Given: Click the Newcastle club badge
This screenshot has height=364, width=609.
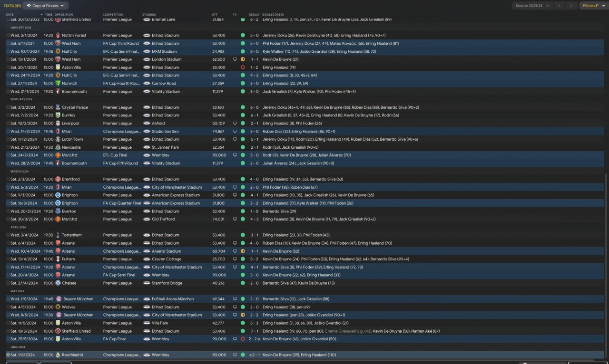Looking at the screenshot, I should point(58,147).
